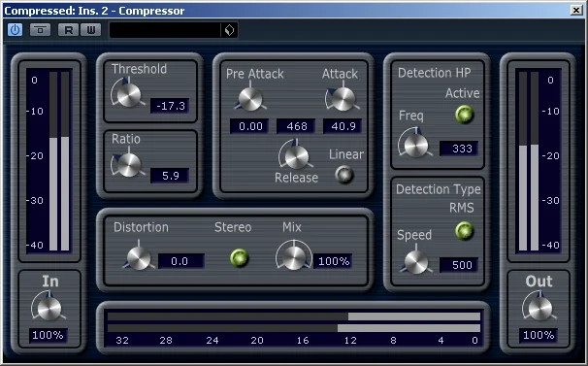Toggle the Detection Type RMS LED
This screenshot has height=366, width=588.
pyautogui.click(x=465, y=231)
